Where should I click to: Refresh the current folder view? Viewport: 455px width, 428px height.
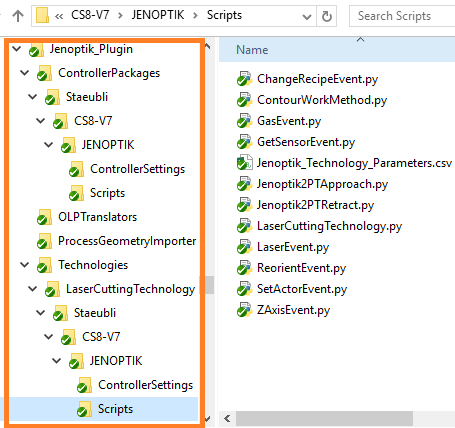(x=326, y=16)
